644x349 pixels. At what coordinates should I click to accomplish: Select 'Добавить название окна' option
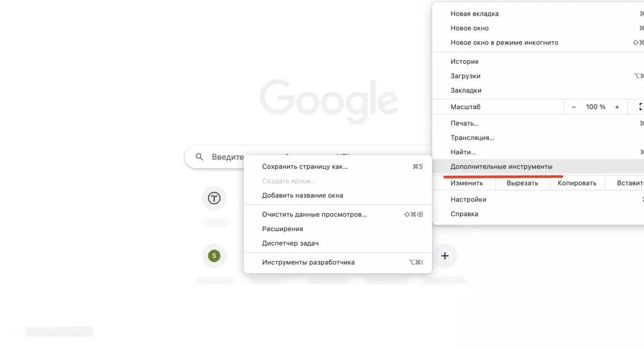338,196
